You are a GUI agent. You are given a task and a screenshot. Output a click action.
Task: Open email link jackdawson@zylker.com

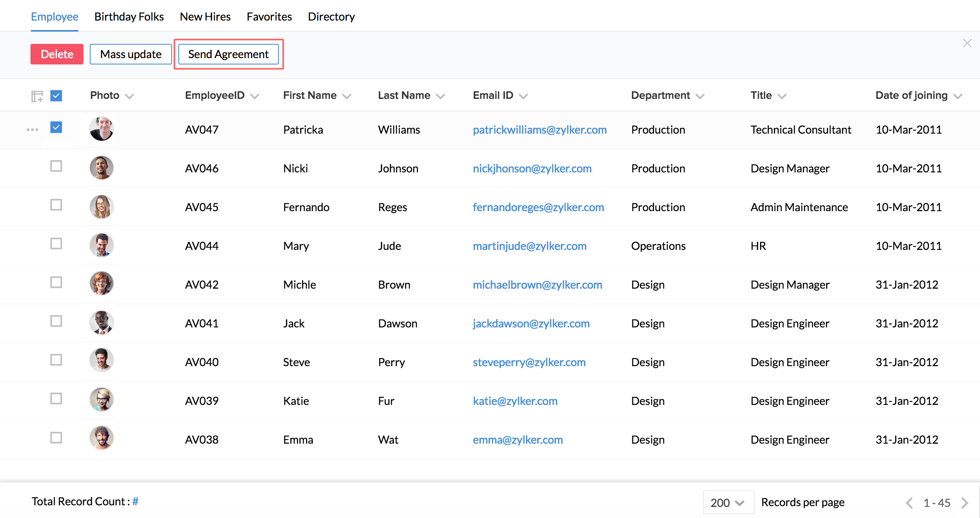pyautogui.click(x=531, y=323)
